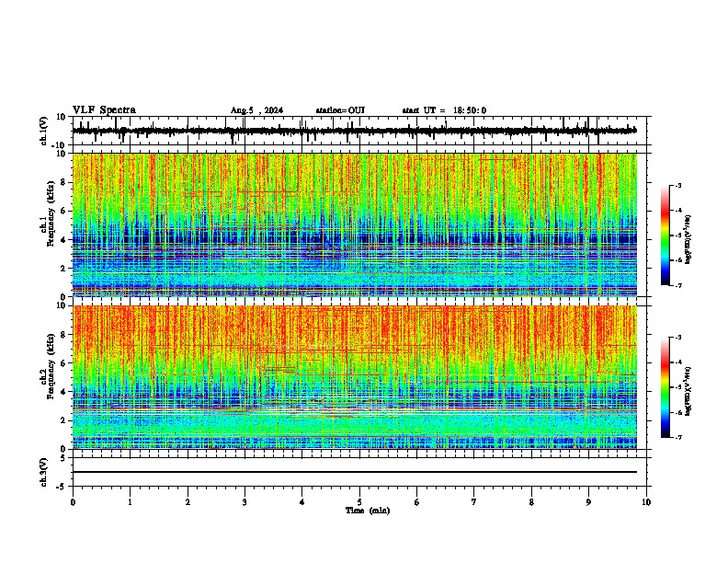Click the "-3" label on ch.2 color bar
The height and width of the screenshot is (563, 728).
pyautogui.click(x=678, y=338)
